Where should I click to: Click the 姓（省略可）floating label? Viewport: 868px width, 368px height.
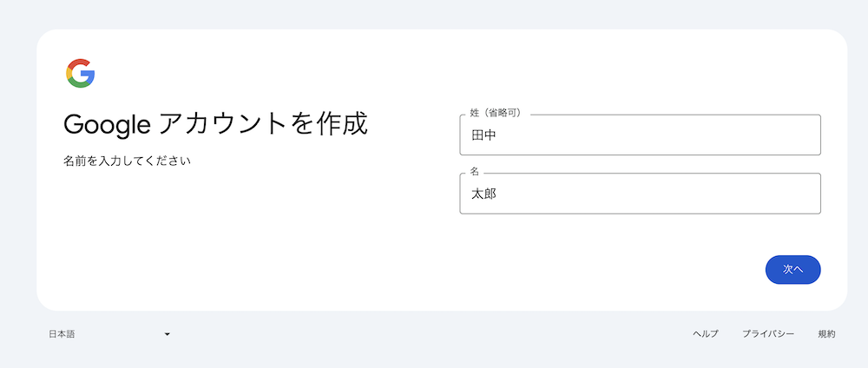[496, 113]
